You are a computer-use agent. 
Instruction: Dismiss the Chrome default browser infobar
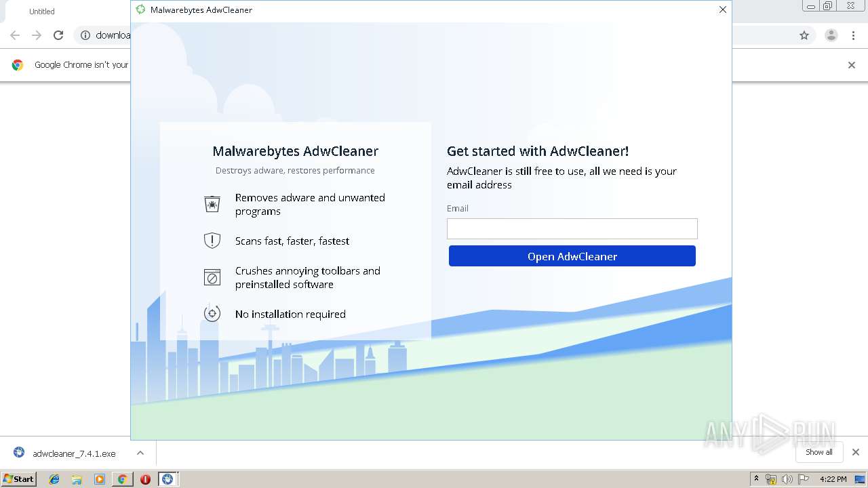coord(852,65)
